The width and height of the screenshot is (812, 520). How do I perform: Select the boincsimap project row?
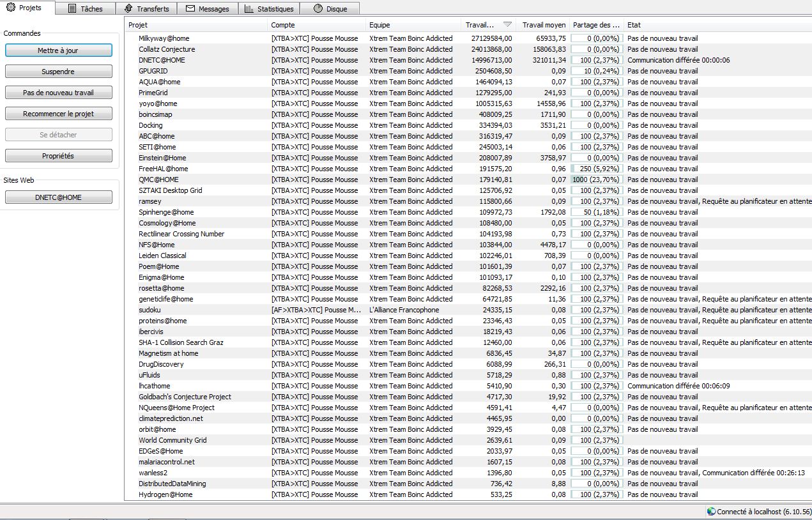tap(468, 114)
